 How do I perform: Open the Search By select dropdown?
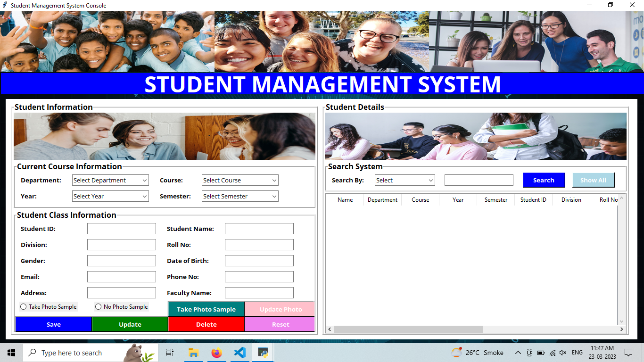(405, 181)
